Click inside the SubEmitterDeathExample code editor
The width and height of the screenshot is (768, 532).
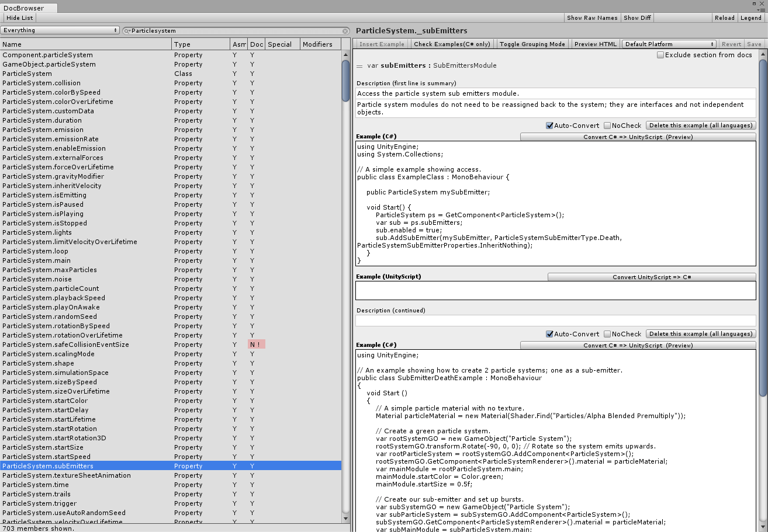coord(555,441)
